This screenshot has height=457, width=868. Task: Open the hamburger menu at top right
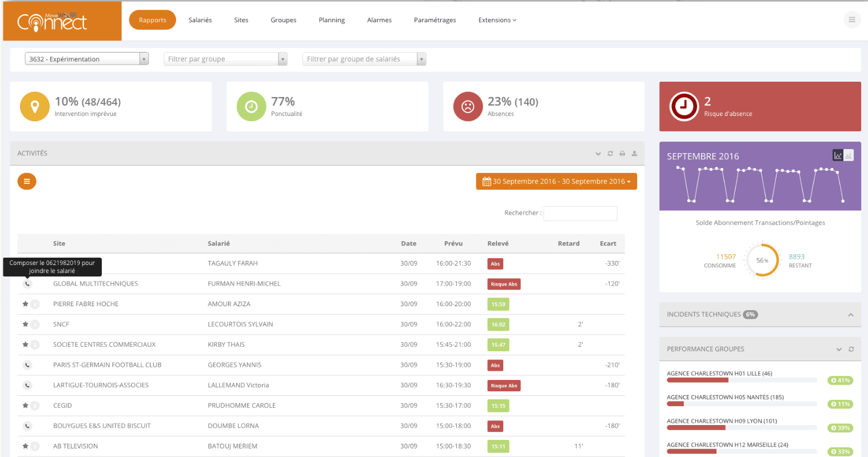coord(851,20)
